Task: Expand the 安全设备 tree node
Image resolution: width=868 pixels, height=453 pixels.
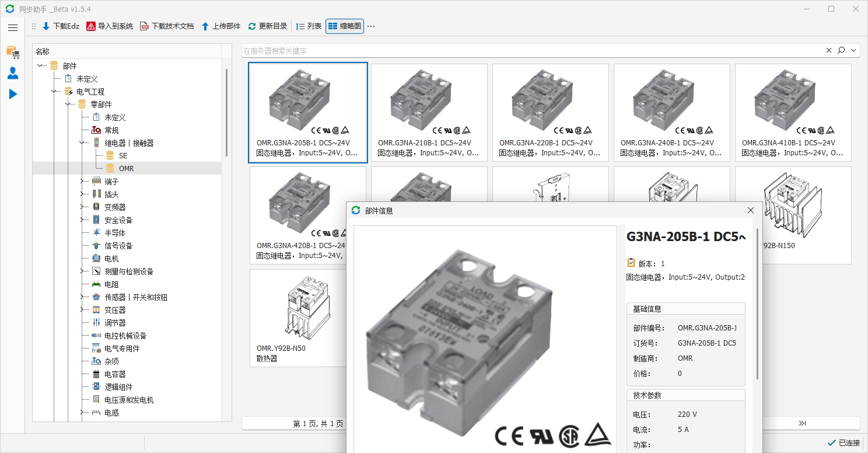Action: tap(82, 220)
